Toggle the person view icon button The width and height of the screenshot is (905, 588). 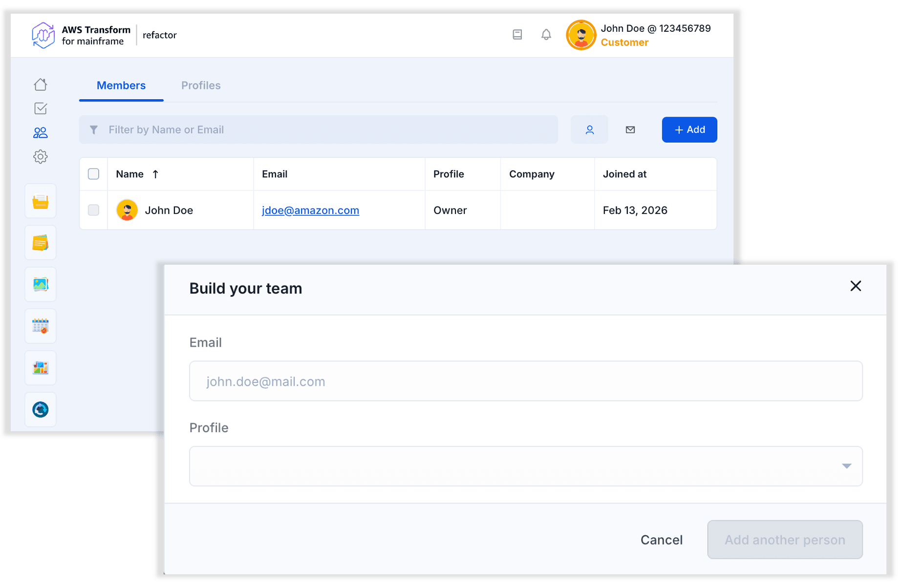point(589,130)
